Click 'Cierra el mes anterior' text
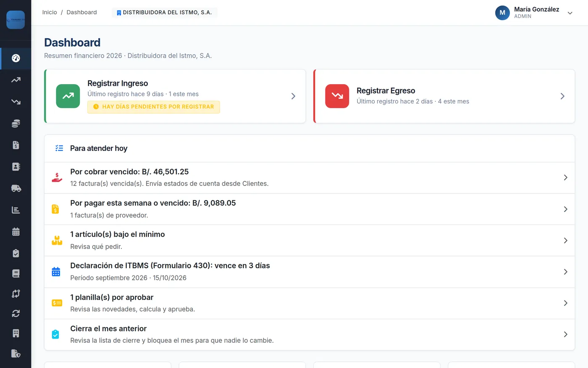Screen dimensions: 588x368 108,328
